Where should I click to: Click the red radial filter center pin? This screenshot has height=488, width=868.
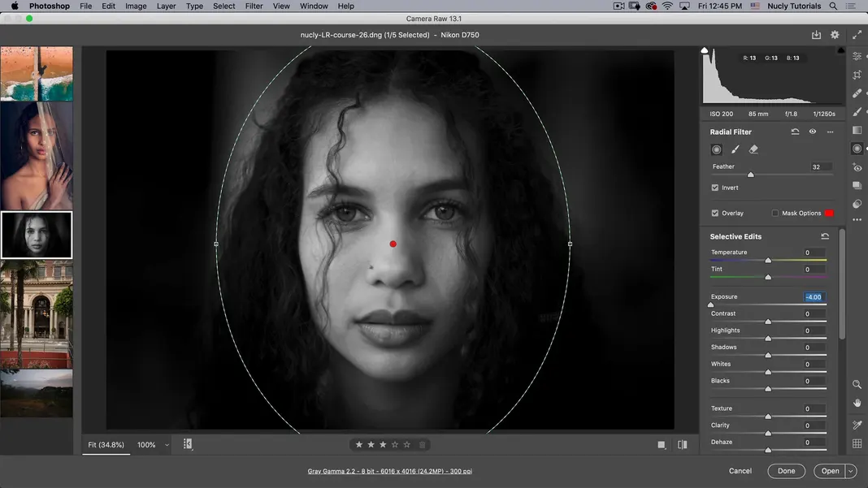tap(393, 244)
